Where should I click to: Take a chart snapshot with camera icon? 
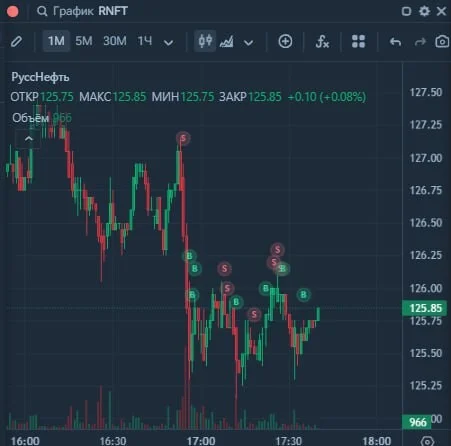pyautogui.click(x=442, y=42)
